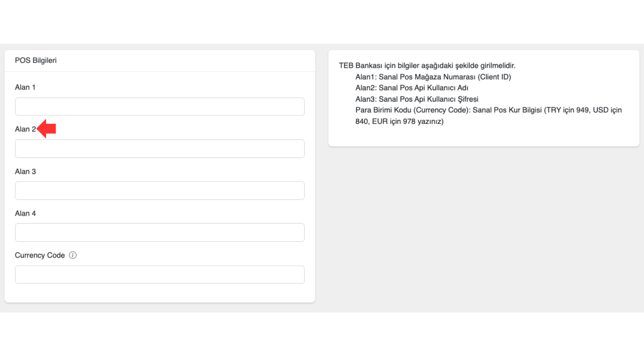Viewport: 644px width, 362px height.
Task: Focus the Alan 1 input field
Action: pyautogui.click(x=160, y=107)
